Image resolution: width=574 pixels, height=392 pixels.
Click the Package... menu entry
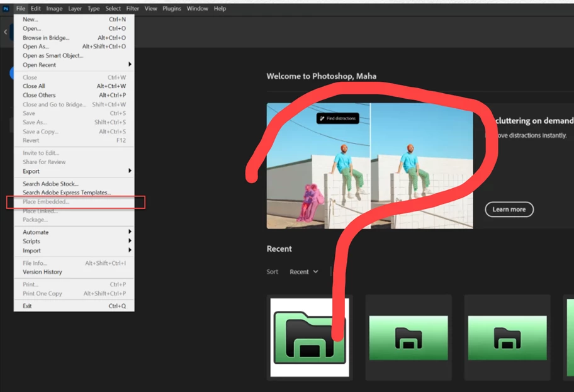tap(74, 220)
